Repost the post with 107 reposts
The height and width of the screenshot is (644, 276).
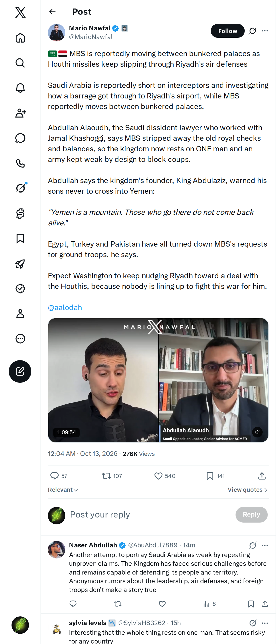click(112, 476)
